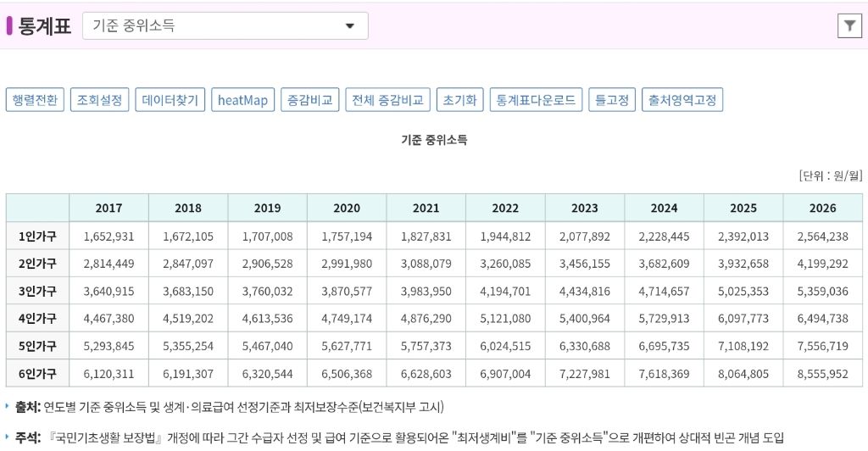868x451 pixels.
Task: Select cell value 3,682,609
Action: click(664, 264)
